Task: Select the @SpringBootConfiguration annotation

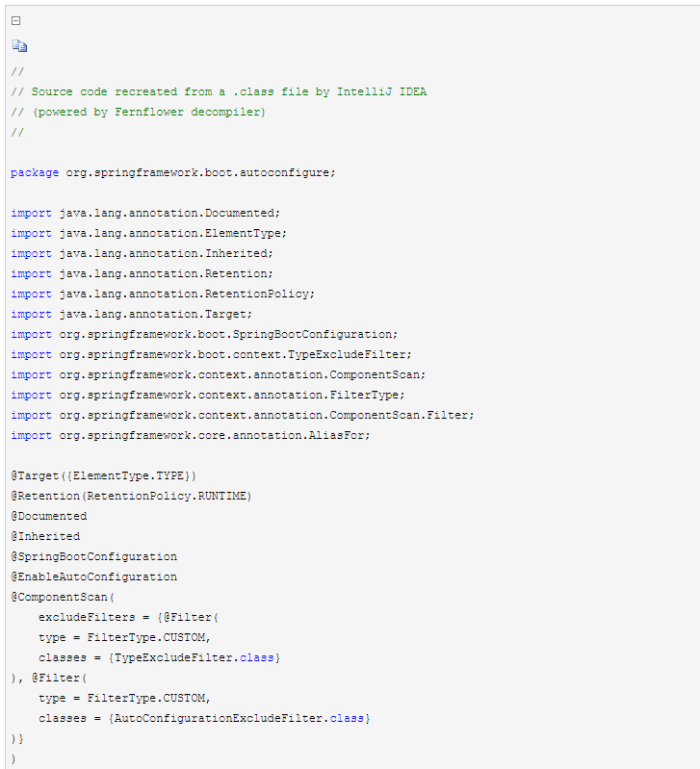Action: tap(94, 556)
